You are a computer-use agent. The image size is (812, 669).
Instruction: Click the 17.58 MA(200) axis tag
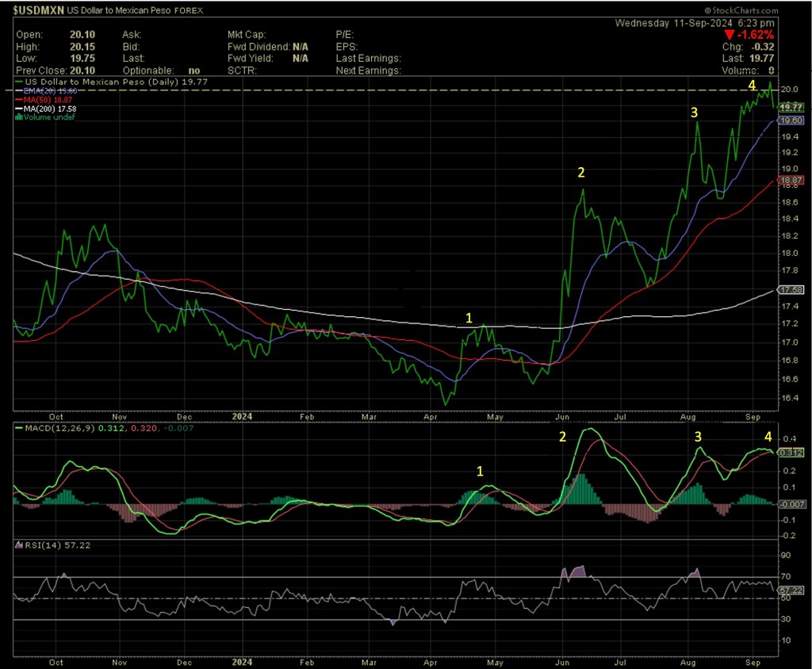(x=792, y=290)
